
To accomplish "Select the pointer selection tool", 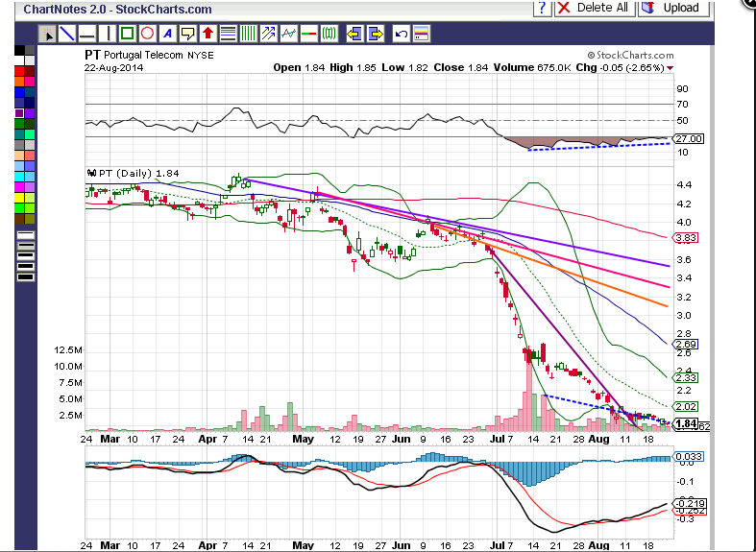I will [47, 34].
